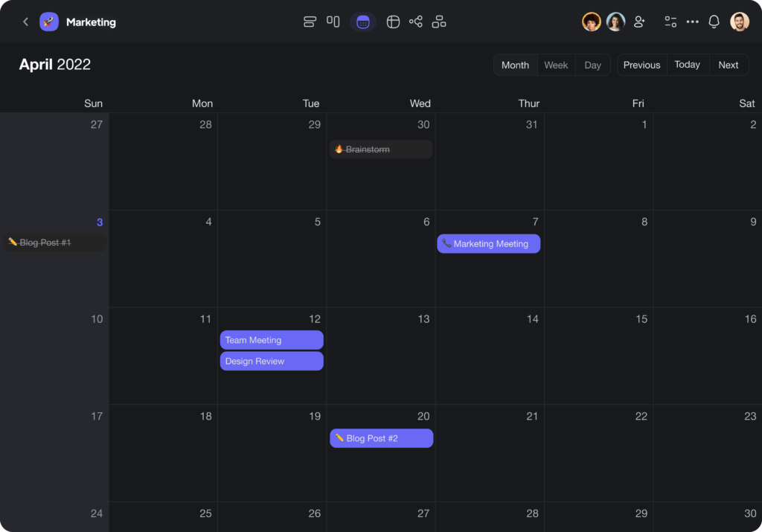Select the calendar view icon

[x=362, y=22]
